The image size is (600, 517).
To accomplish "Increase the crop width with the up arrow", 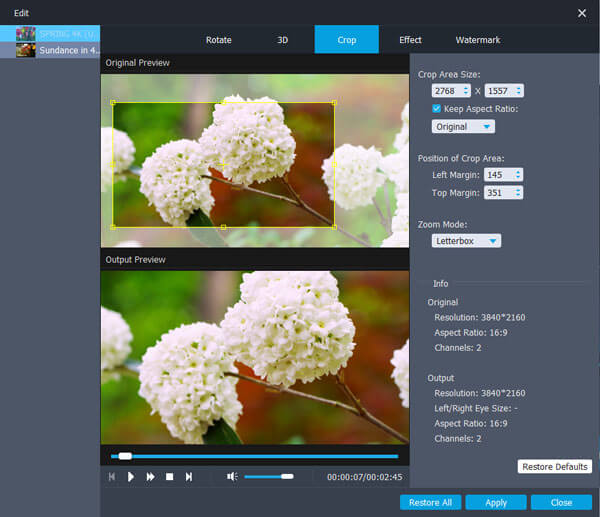I will (466, 88).
